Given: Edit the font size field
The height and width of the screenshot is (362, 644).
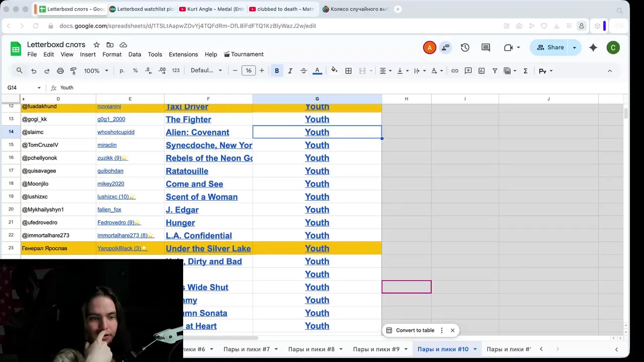Looking at the screenshot, I should point(249,71).
